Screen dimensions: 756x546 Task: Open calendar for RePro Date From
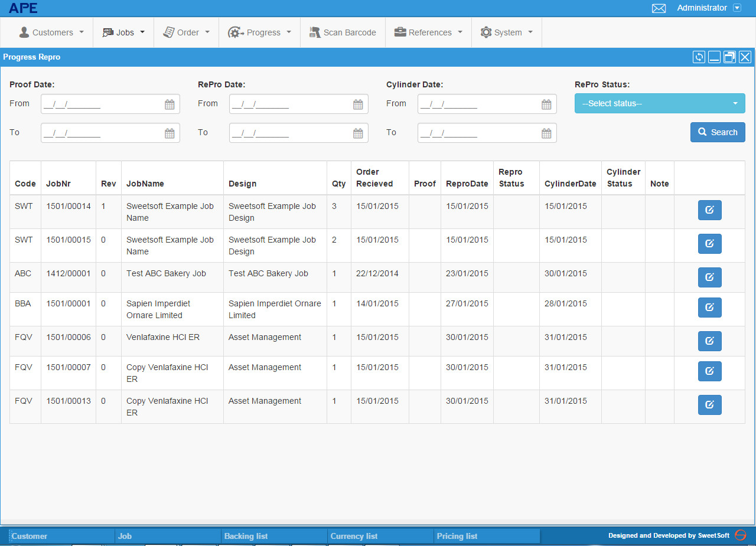358,104
